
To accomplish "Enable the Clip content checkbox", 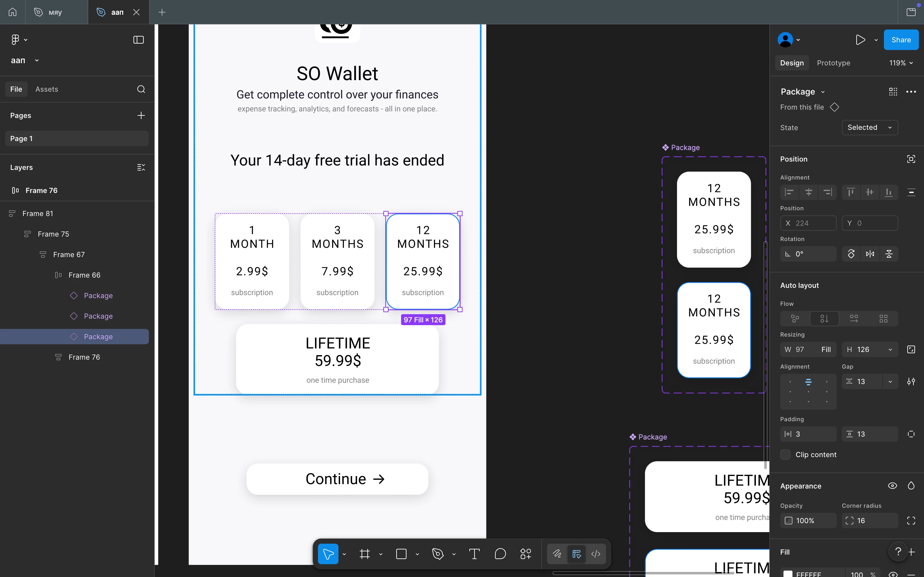I will pos(785,455).
